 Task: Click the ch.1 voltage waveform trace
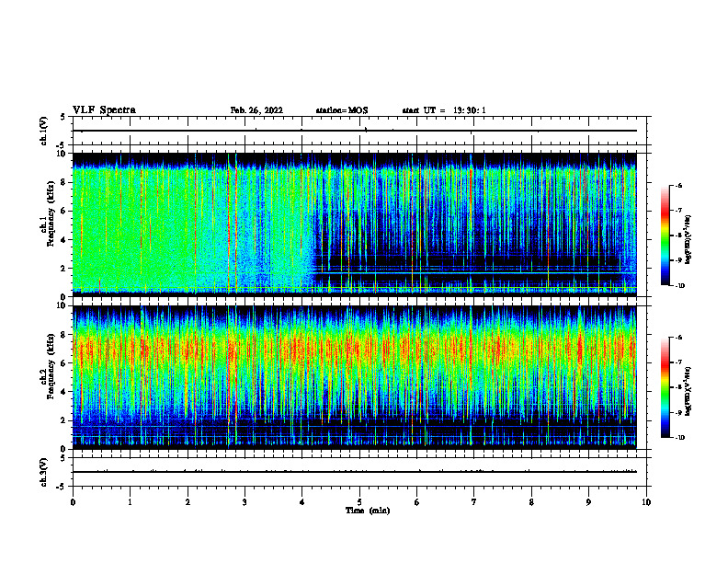click(354, 131)
